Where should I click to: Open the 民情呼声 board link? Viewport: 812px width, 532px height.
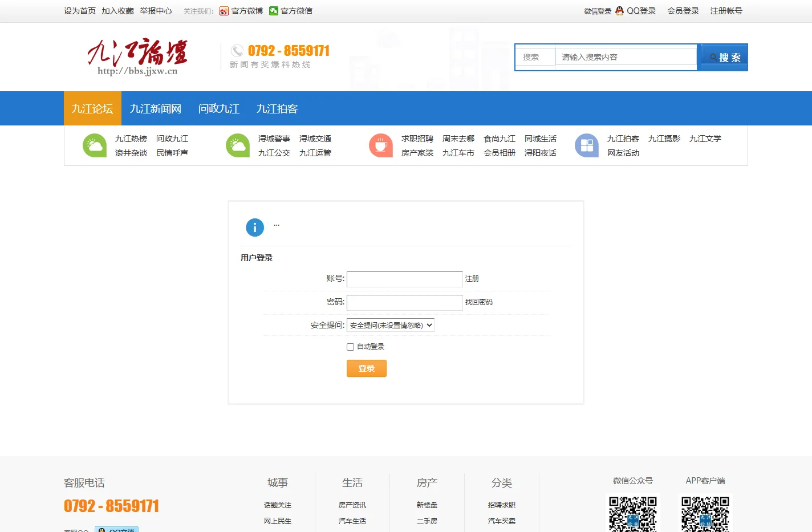(172, 153)
